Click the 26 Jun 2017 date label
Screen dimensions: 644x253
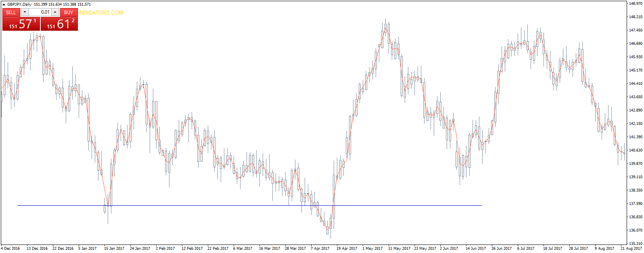(x=502, y=248)
